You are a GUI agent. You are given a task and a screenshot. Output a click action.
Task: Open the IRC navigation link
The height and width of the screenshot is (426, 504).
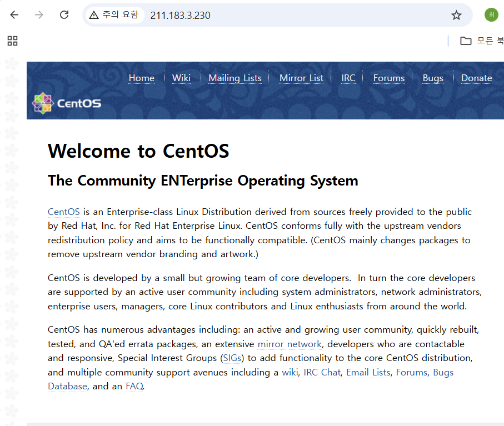pyautogui.click(x=348, y=78)
